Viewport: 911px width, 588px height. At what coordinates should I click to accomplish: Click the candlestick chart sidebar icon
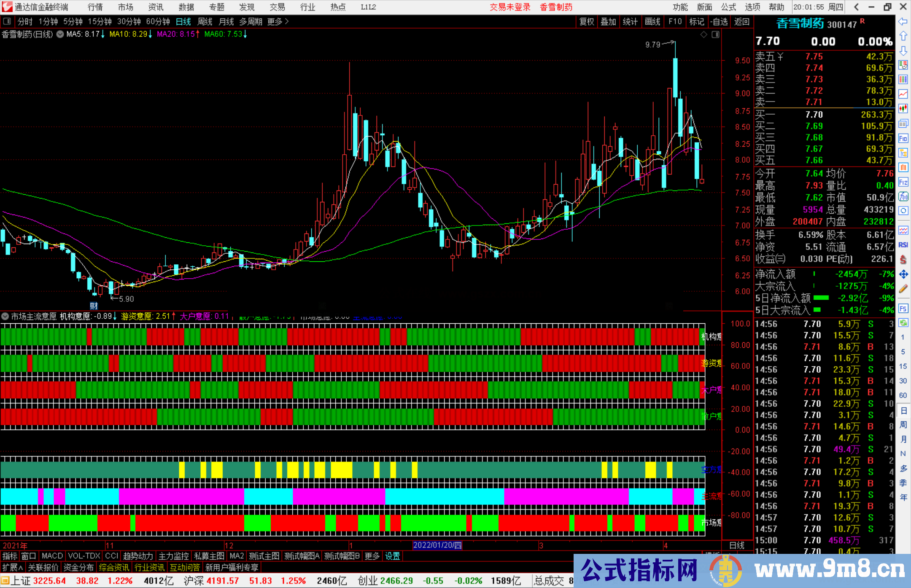903,109
